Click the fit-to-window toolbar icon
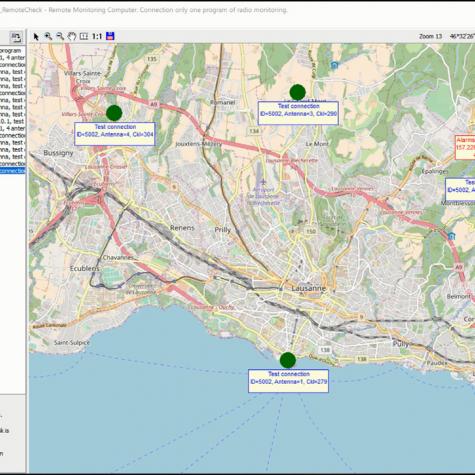Screen dimensions: 475x475 tap(84, 36)
